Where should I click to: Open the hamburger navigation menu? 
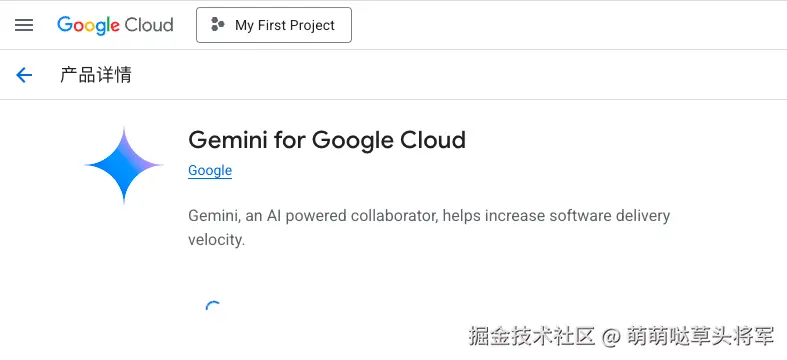click(24, 25)
